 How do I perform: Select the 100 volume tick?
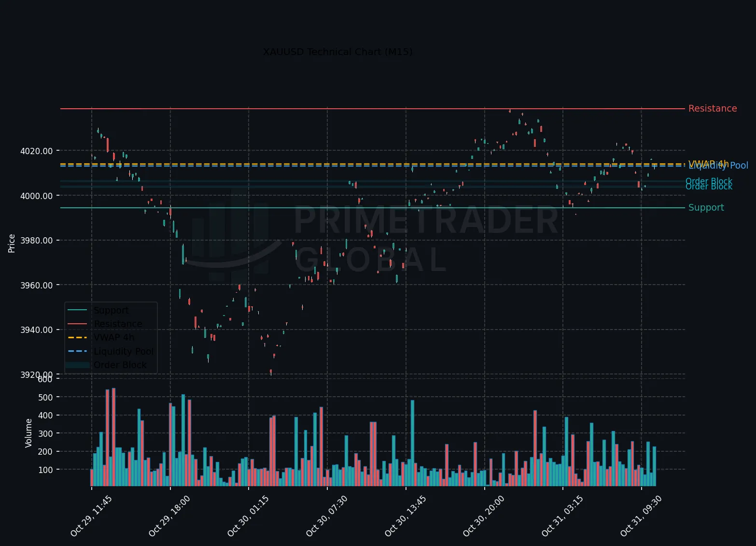coord(45,470)
